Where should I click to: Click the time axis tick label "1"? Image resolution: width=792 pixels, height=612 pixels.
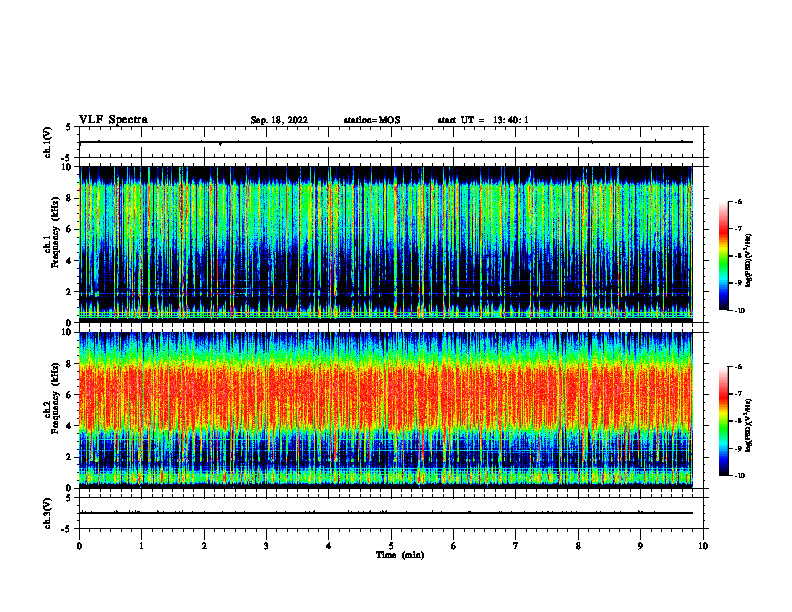(x=141, y=546)
